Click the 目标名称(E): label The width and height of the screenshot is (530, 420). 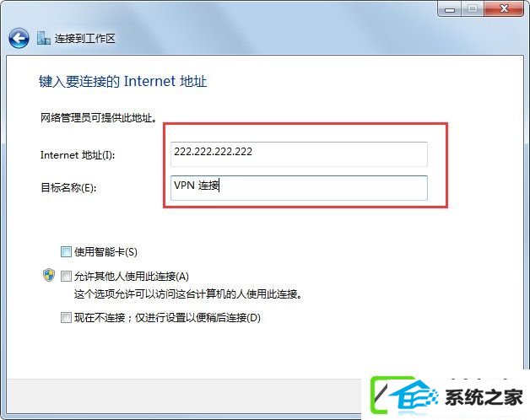pos(68,187)
